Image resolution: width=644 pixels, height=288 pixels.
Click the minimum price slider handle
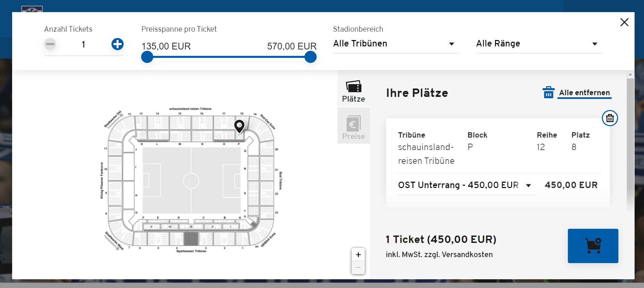point(147,57)
